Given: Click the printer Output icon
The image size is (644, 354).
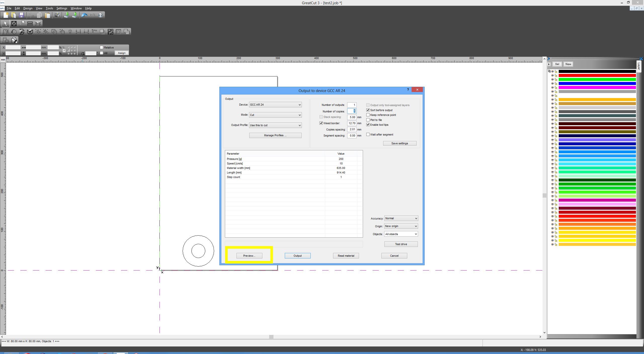Looking at the screenshot, I should pos(57,15).
